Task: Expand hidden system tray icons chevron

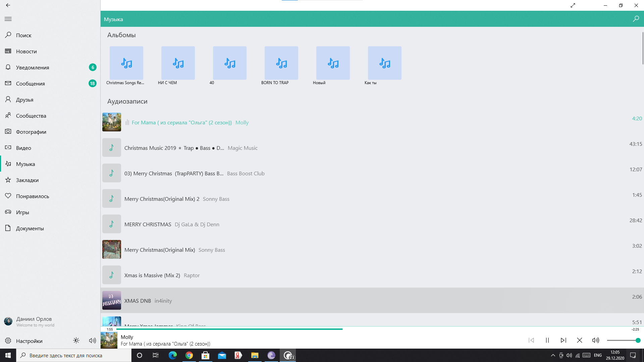Action: point(553,355)
